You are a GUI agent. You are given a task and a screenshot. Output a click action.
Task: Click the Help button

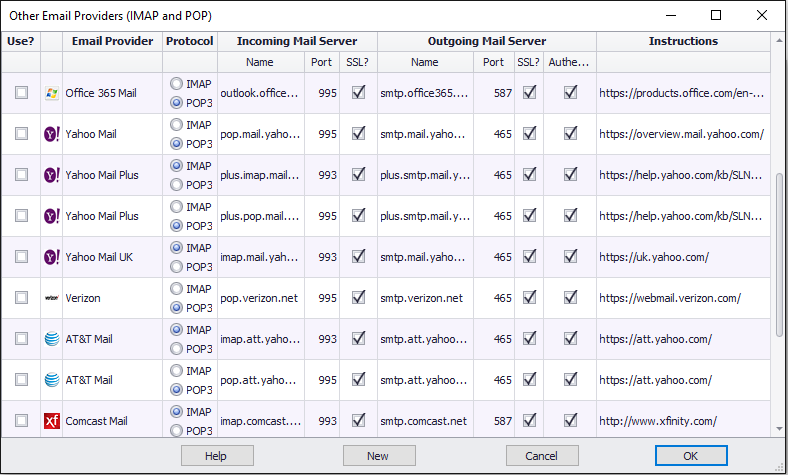tap(217, 456)
